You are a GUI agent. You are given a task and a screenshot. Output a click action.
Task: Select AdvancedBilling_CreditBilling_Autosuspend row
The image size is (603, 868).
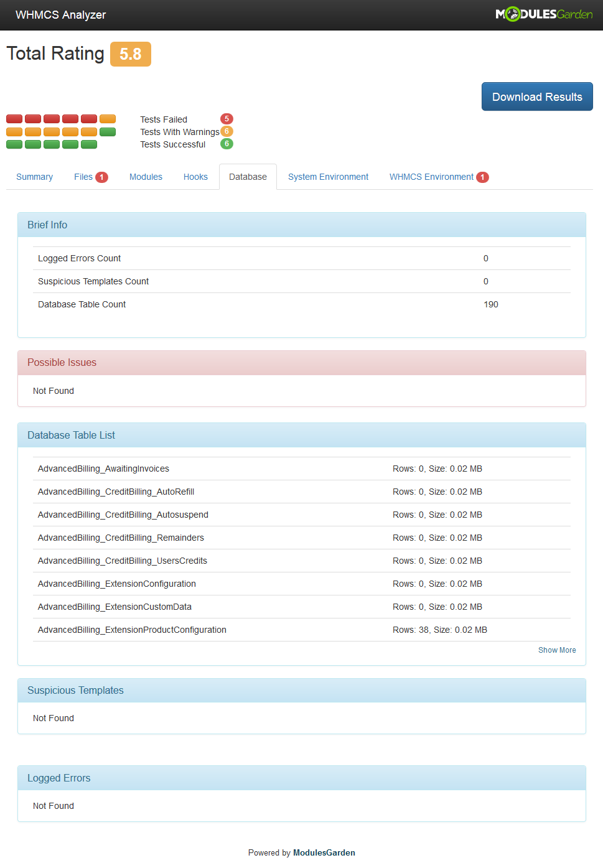[x=302, y=515]
